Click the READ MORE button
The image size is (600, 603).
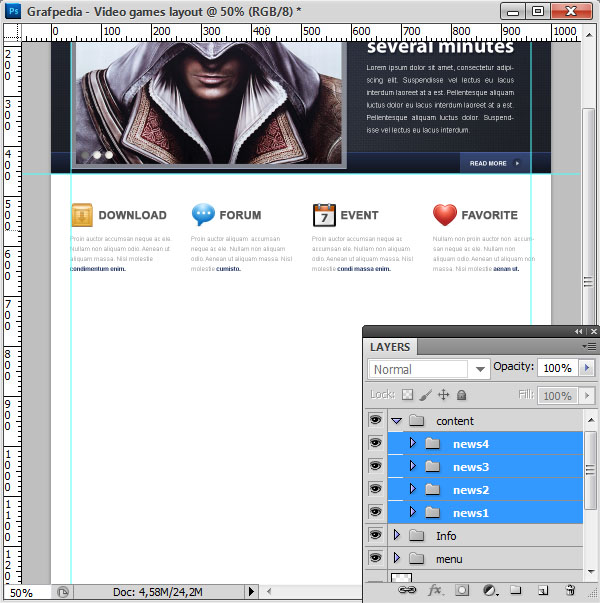tap(495, 163)
